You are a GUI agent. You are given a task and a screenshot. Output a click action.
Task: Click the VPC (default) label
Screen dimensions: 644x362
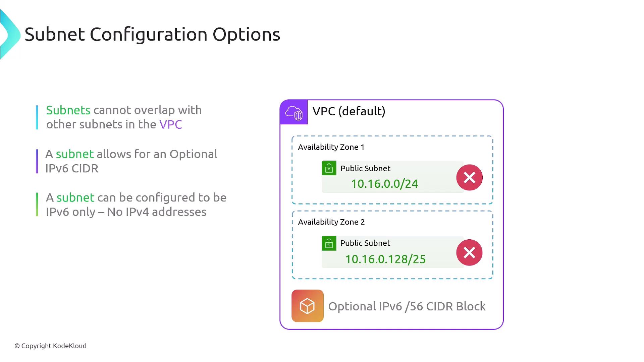pos(349,111)
